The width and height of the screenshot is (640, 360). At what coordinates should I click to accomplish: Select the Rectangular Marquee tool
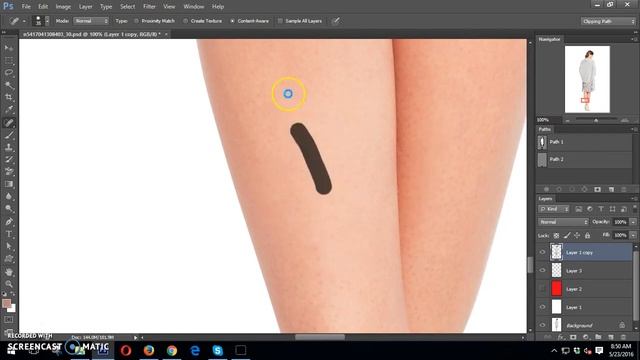click(9, 61)
